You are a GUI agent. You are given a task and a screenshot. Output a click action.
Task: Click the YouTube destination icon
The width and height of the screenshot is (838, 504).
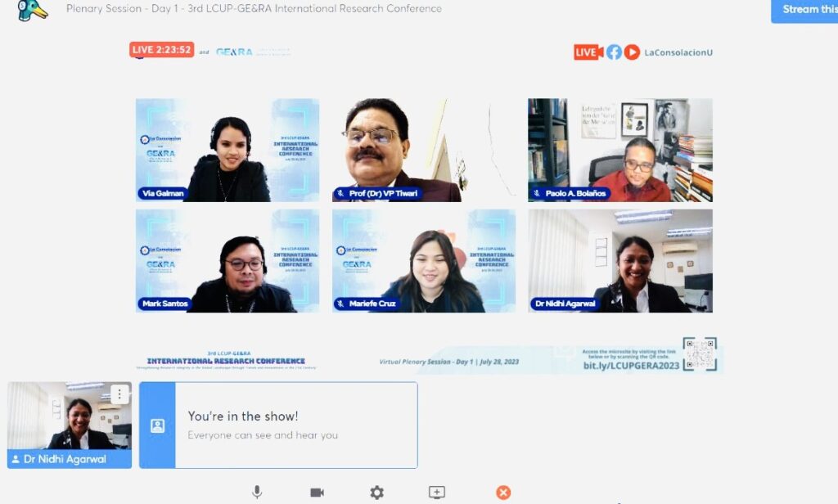pos(632,52)
